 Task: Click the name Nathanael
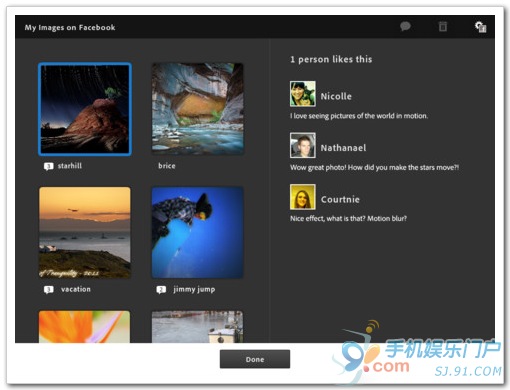[x=343, y=148]
